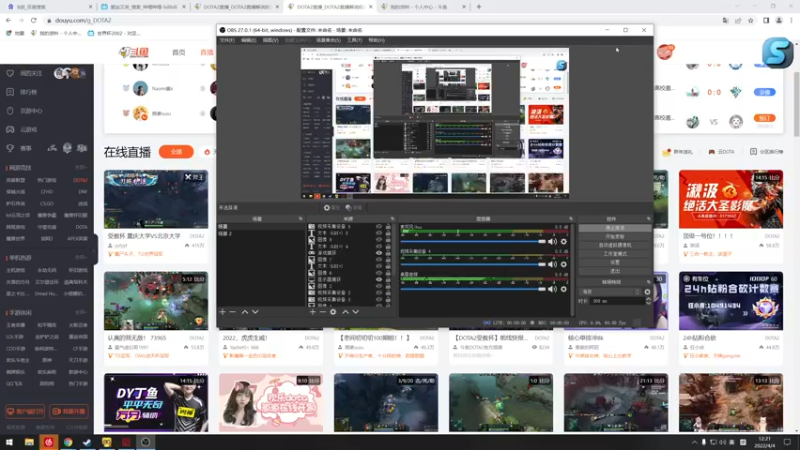
Task: Bookmark this page with star icon
Action: coord(751,20)
